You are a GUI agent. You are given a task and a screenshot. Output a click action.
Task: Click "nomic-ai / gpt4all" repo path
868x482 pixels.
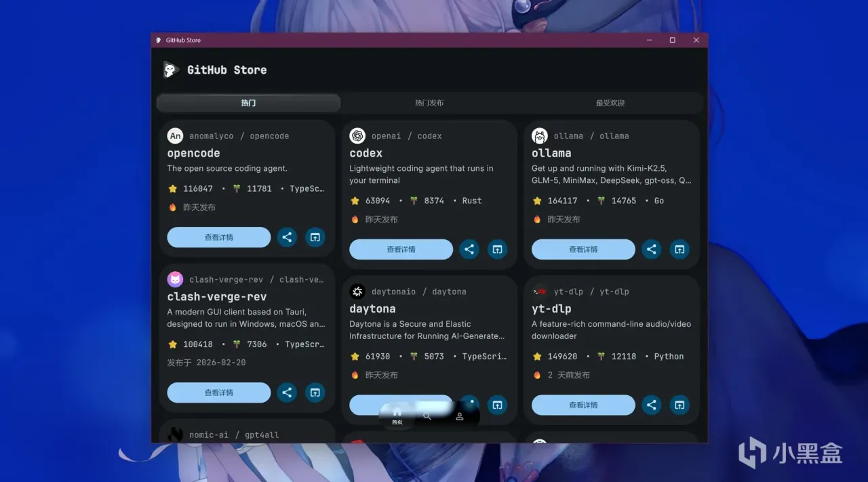pyautogui.click(x=234, y=435)
